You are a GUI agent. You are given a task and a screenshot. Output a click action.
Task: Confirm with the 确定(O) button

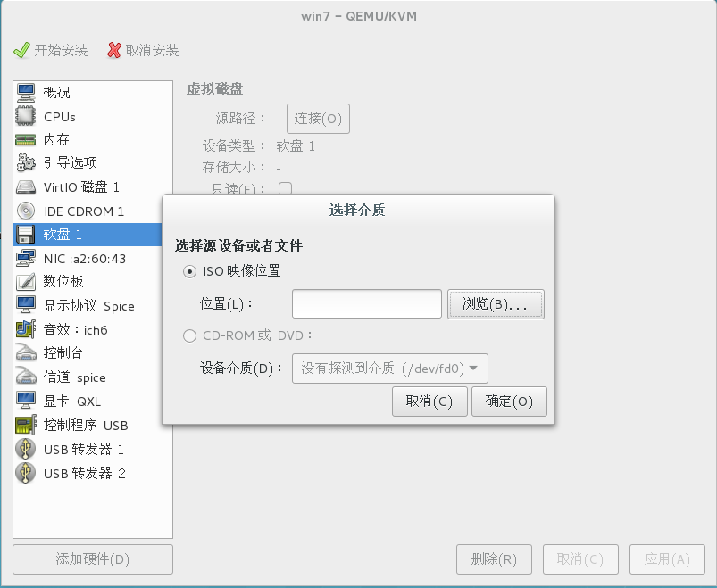point(509,402)
